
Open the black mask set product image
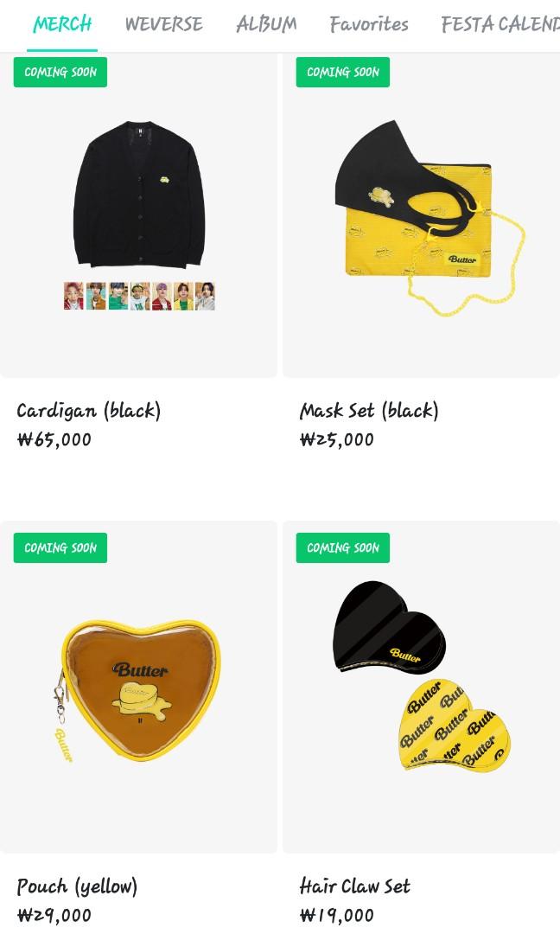422,214
